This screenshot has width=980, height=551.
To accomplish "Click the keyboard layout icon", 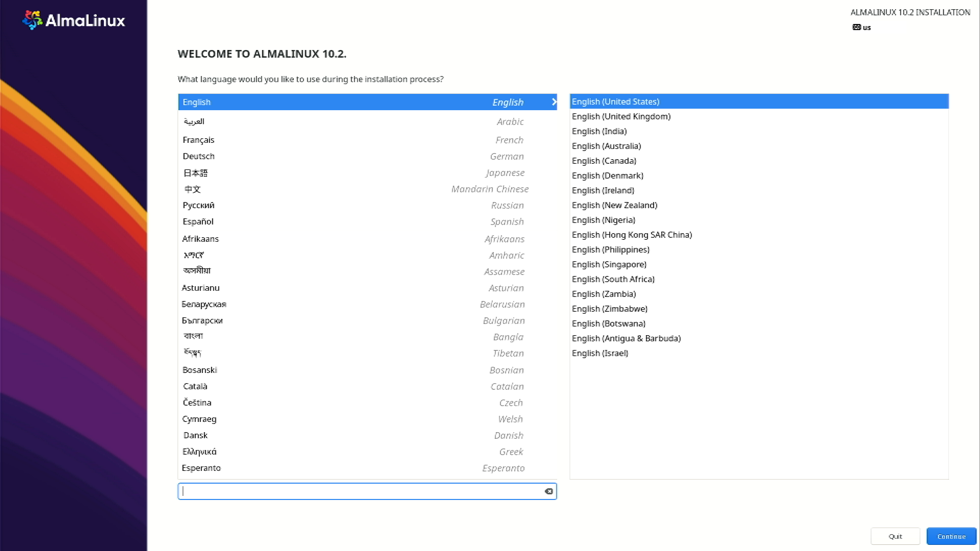I will pyautogui.click(x=856, y=28).
